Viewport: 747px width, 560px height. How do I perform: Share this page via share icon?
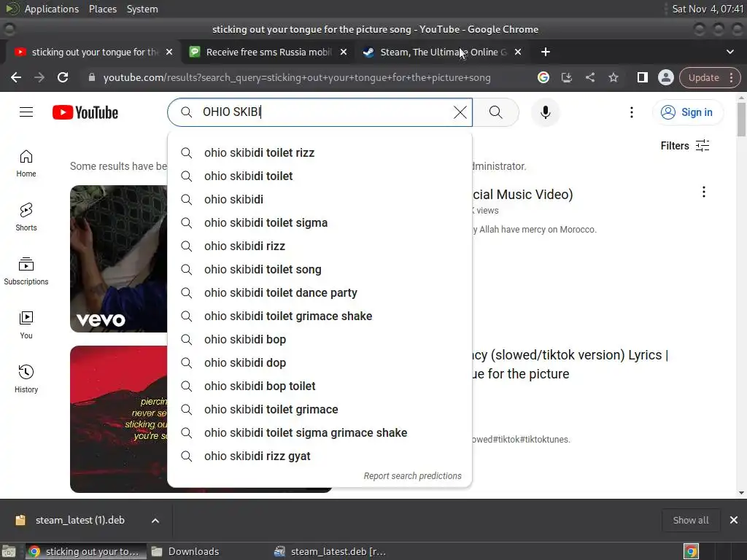coord(589,77)
